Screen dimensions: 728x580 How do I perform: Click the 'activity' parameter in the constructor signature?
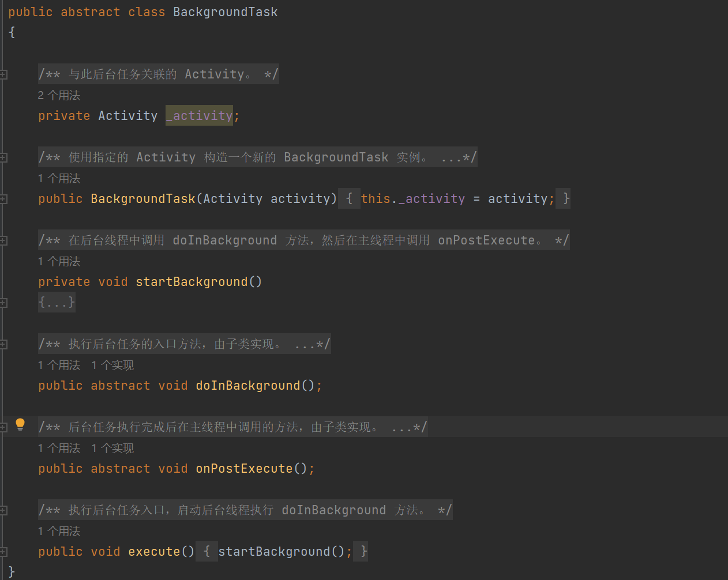[301, 199]
